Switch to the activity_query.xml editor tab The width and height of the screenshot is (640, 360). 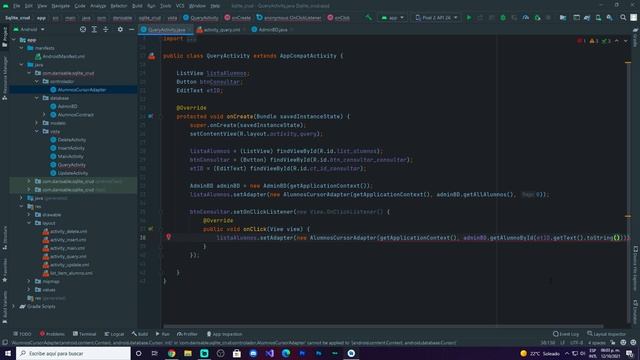pyautogui.click(x=222, y=30)
